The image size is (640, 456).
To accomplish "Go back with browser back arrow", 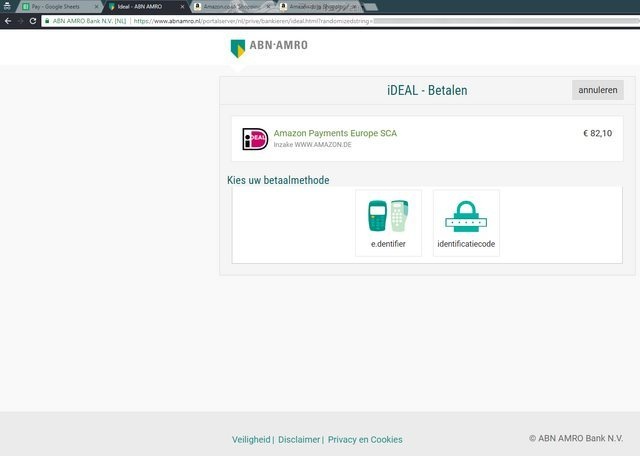I will 8,21.
